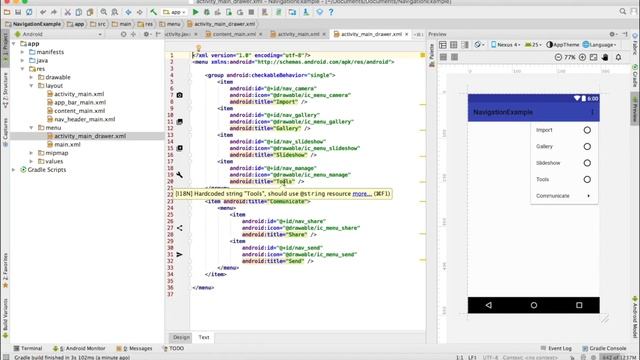Click the share gutter icon on line 27
The width and height of the screenshot is (640, 360).
coord(180,228)
